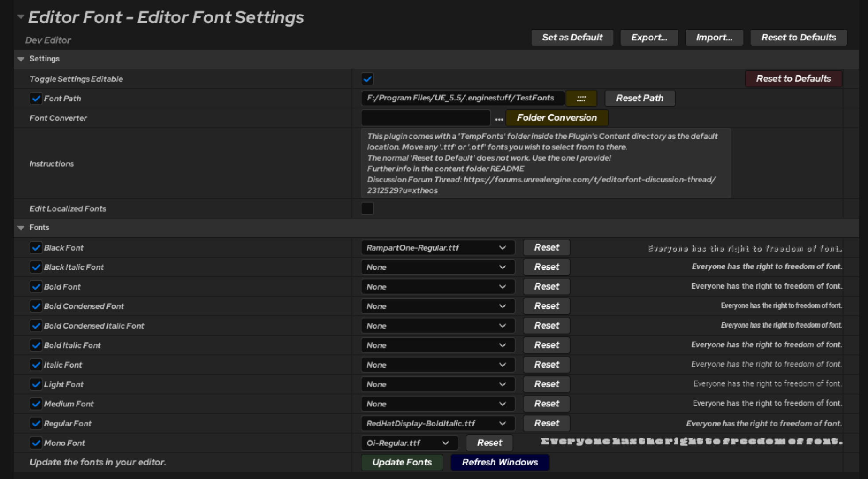This screenshot has width=868, height=479.
Task: Open Black Font dropdown showing RampartOne-Regular.ttf
Action: [x=438, y=247]
